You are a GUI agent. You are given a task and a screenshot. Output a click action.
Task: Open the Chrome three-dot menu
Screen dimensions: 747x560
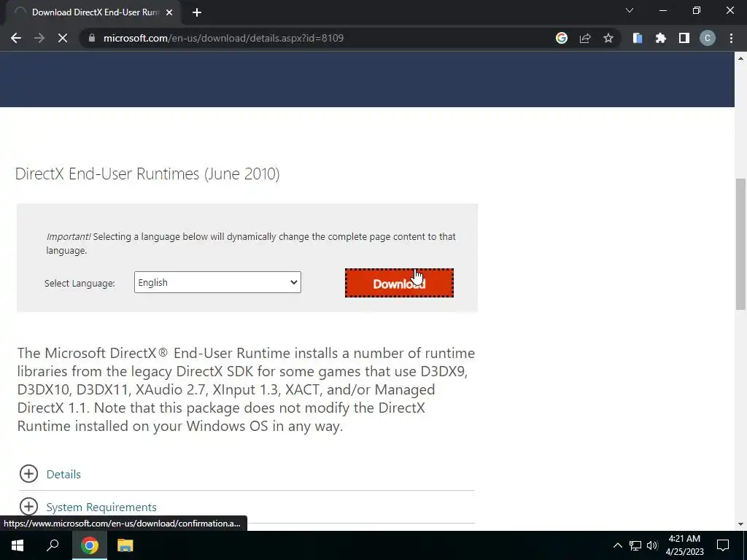(x=731, y=38)
